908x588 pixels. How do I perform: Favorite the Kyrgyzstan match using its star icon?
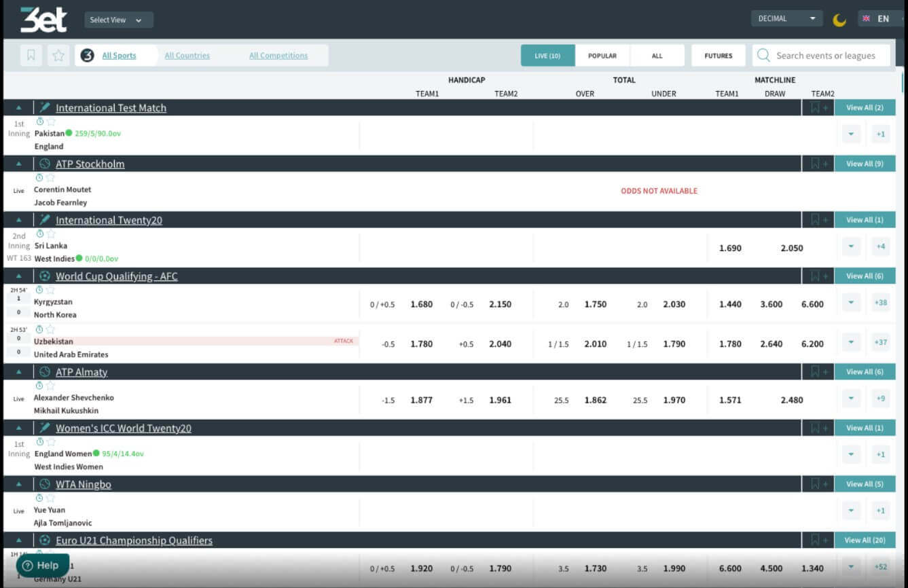pyautogui.click(x=50, y=289)
